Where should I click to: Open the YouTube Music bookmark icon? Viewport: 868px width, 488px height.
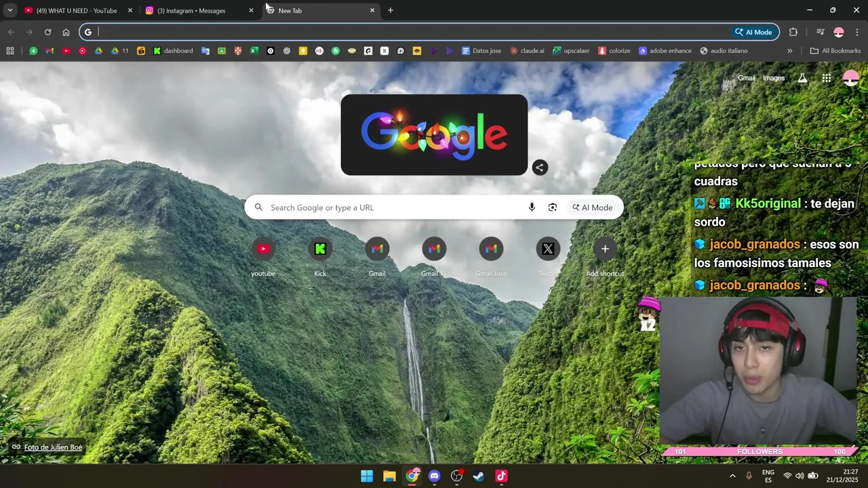[x=82, y=51]
